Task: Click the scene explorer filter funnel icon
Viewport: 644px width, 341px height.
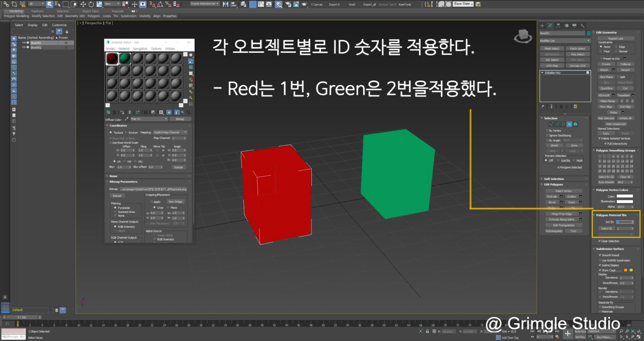Action: point(59,31)
